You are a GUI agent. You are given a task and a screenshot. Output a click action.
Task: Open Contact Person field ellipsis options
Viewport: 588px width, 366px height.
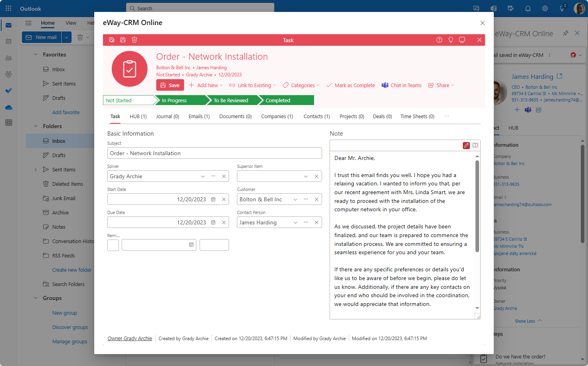(x=306, y=222)
